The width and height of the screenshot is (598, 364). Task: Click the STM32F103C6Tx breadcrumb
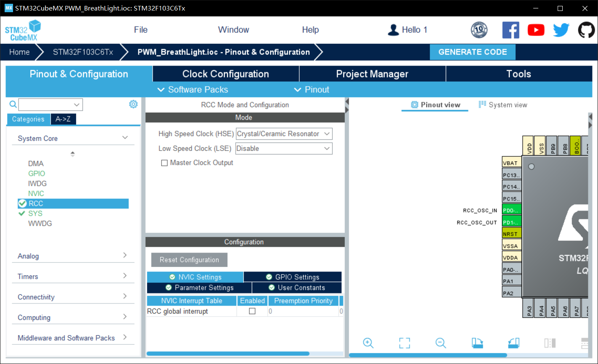(83, 52)
